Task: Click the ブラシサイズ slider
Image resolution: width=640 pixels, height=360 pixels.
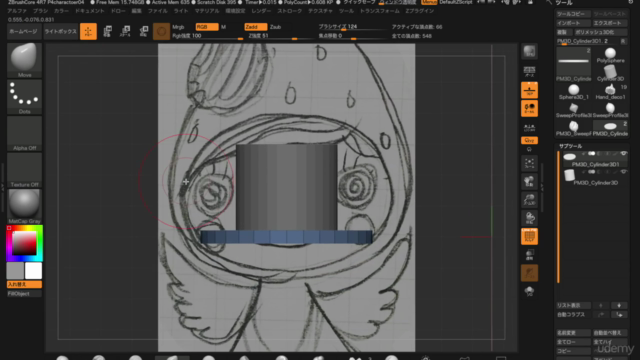Action: point(352,27)
